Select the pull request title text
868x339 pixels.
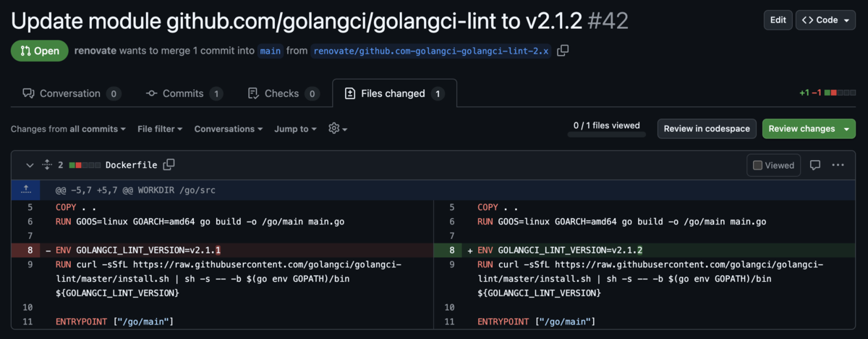tap(297, 21)
